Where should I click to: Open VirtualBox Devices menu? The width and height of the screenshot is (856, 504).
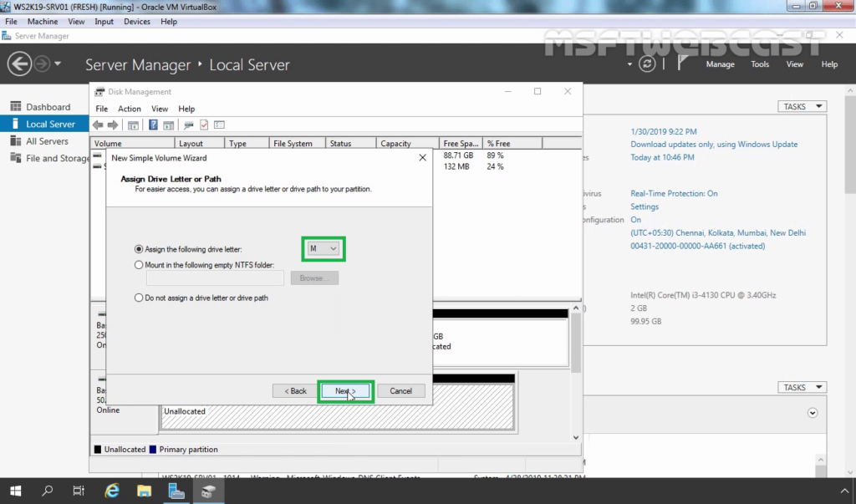pos(137,22)
